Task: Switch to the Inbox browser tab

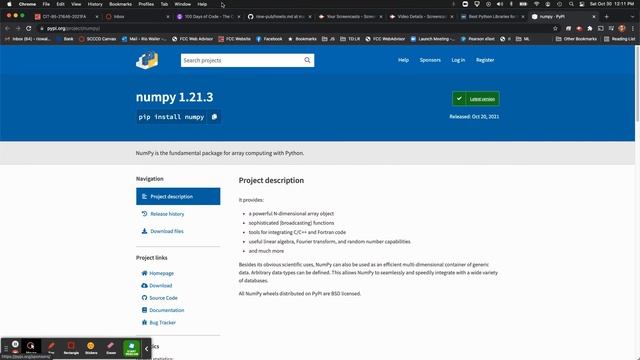Action: 137,16
